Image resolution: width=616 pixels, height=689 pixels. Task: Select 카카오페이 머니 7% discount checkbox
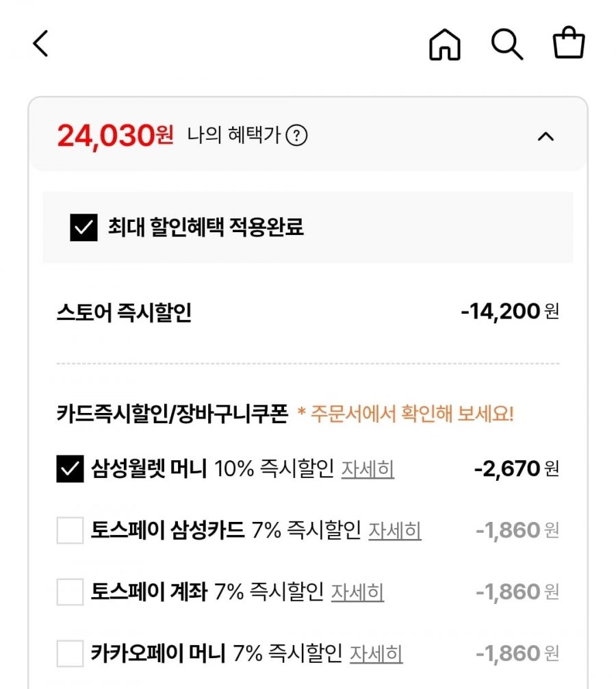[70, 653]
